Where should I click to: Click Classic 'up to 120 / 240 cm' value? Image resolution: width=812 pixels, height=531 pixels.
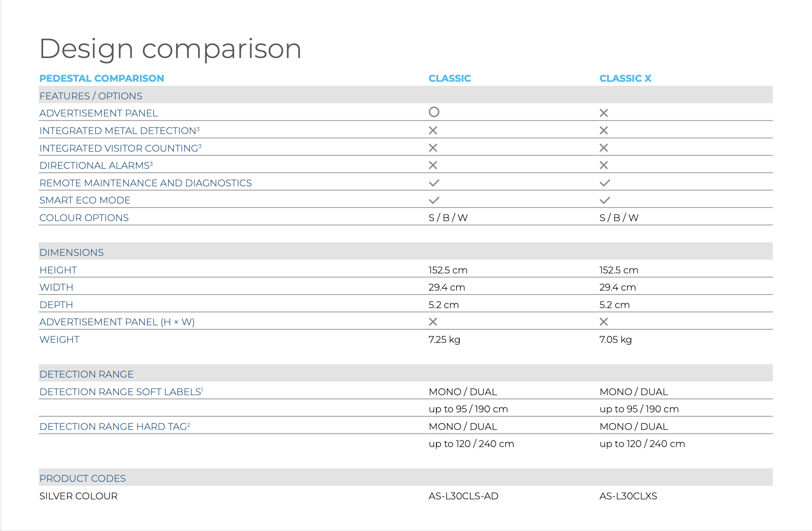pyautogui.click(x=471, y=444)
